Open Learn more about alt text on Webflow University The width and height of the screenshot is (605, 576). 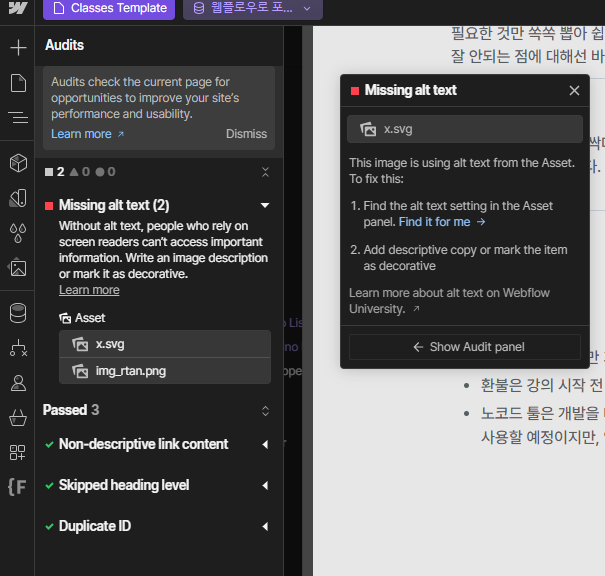449,301
